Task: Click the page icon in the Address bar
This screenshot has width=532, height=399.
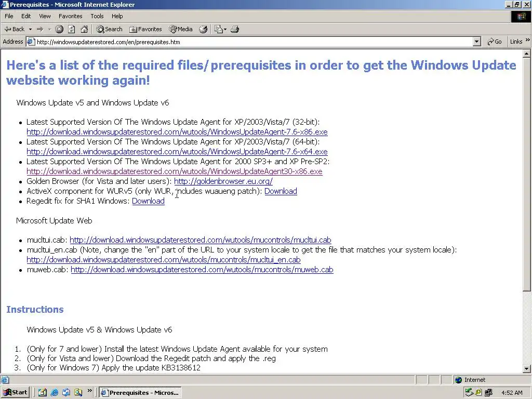Action: click(x=31, y=42)
